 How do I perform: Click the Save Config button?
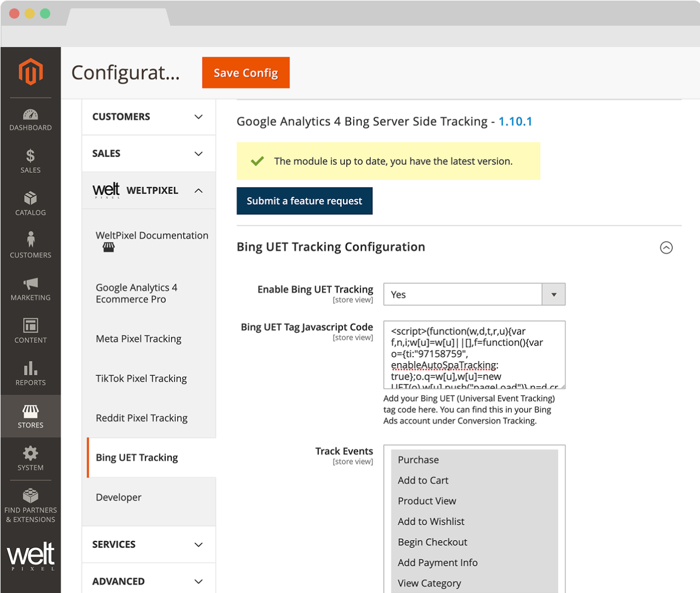(246, 72)
